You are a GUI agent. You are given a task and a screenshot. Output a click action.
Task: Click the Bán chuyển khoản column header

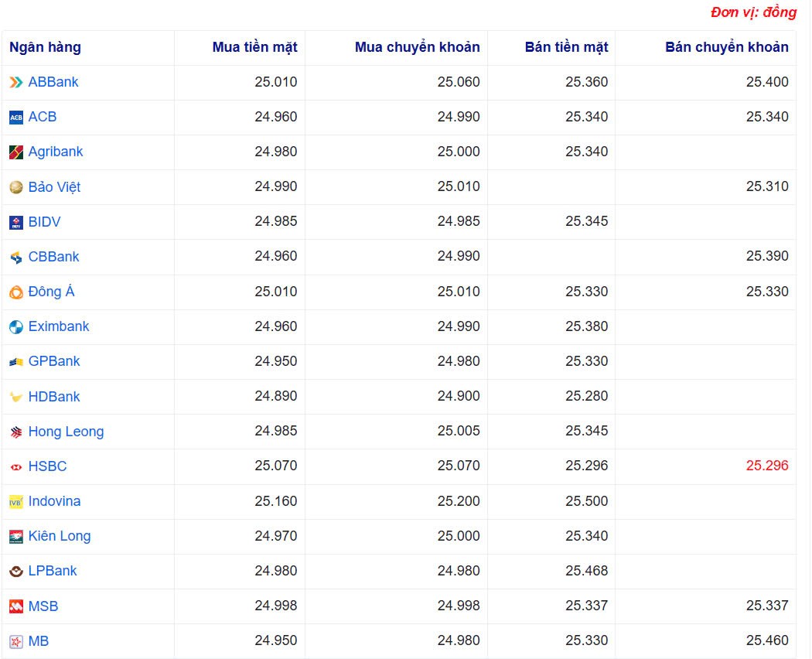(726, 47)
